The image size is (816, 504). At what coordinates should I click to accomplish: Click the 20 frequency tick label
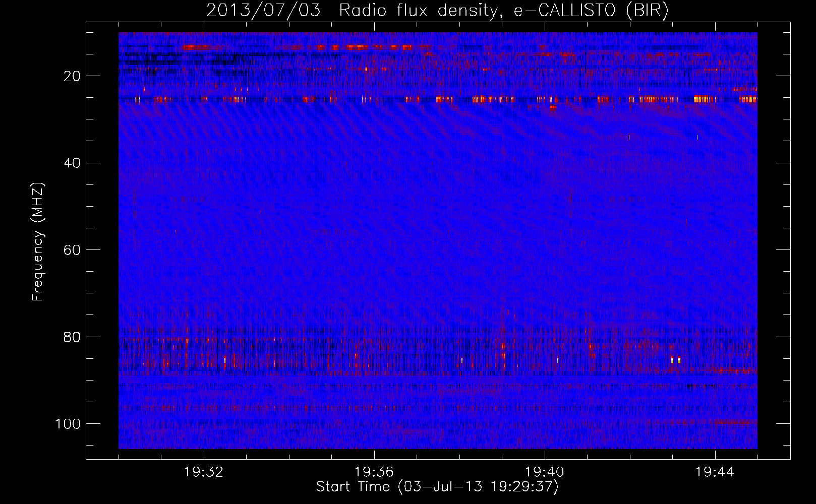pos(73,76)
